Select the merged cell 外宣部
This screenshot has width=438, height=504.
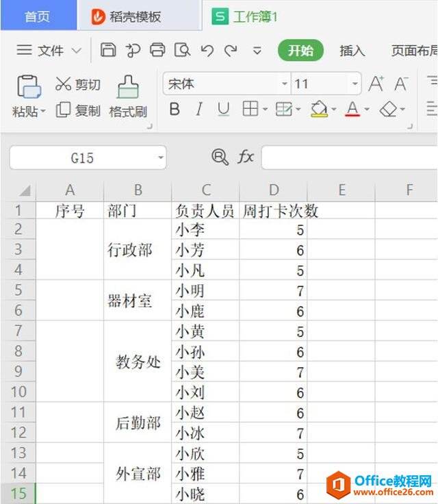pyautogui.click(x=138, y=473)
